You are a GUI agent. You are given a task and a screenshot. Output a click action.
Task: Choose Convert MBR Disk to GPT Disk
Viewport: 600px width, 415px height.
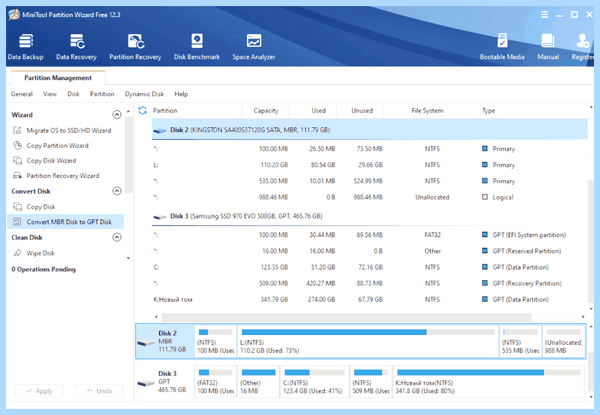pos(65,221)
